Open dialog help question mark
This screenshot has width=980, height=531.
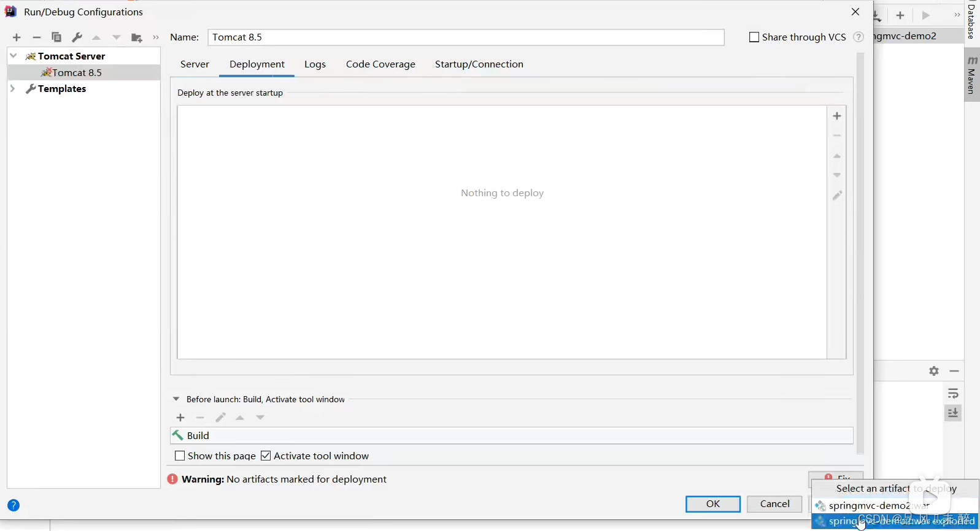(14, 505)
